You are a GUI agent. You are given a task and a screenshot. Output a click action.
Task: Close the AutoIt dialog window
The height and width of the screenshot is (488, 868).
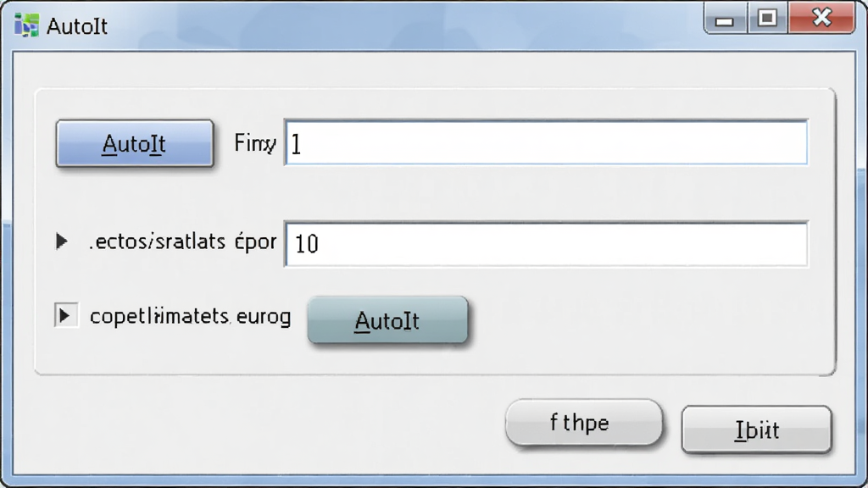point(821,18)
